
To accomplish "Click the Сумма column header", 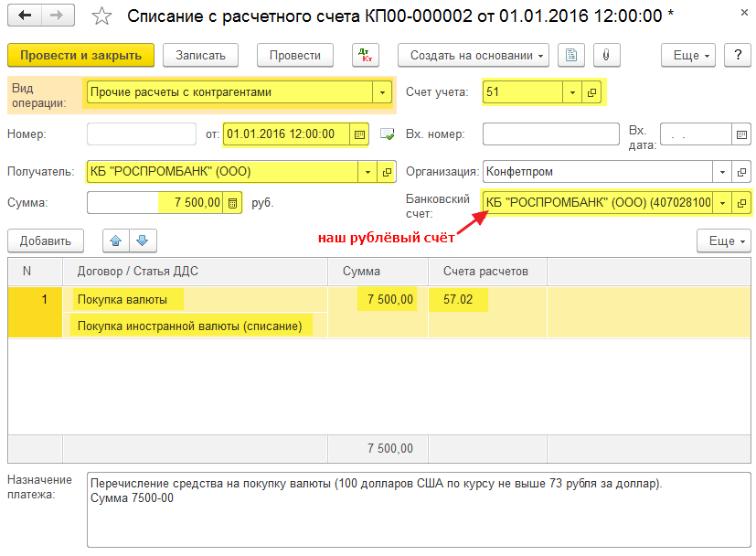I will [x=378, y=272].
